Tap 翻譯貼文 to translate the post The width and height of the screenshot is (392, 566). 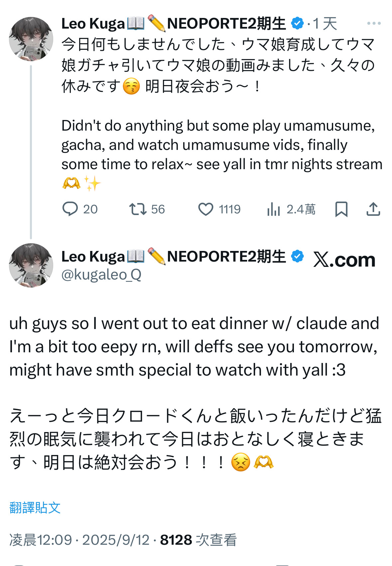35,508
